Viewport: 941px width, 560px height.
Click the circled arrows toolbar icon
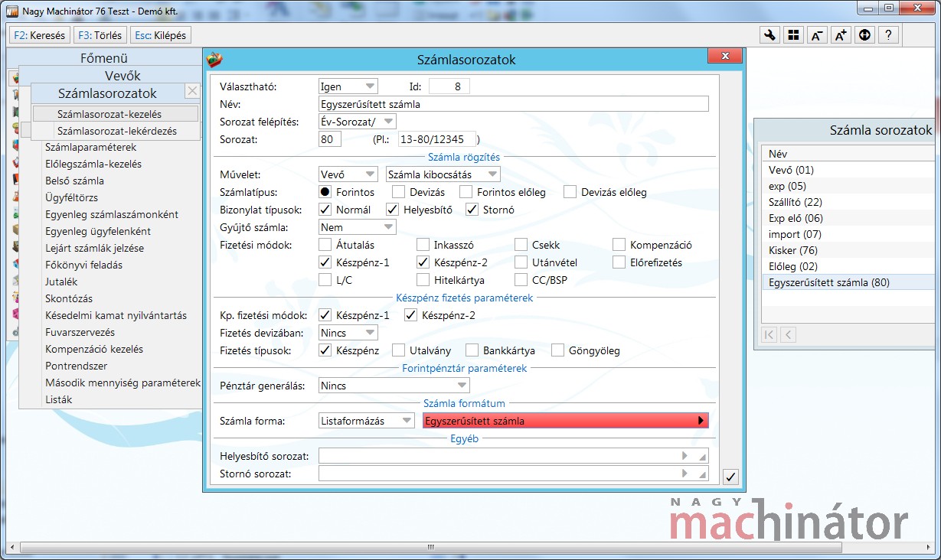[864, 35]
